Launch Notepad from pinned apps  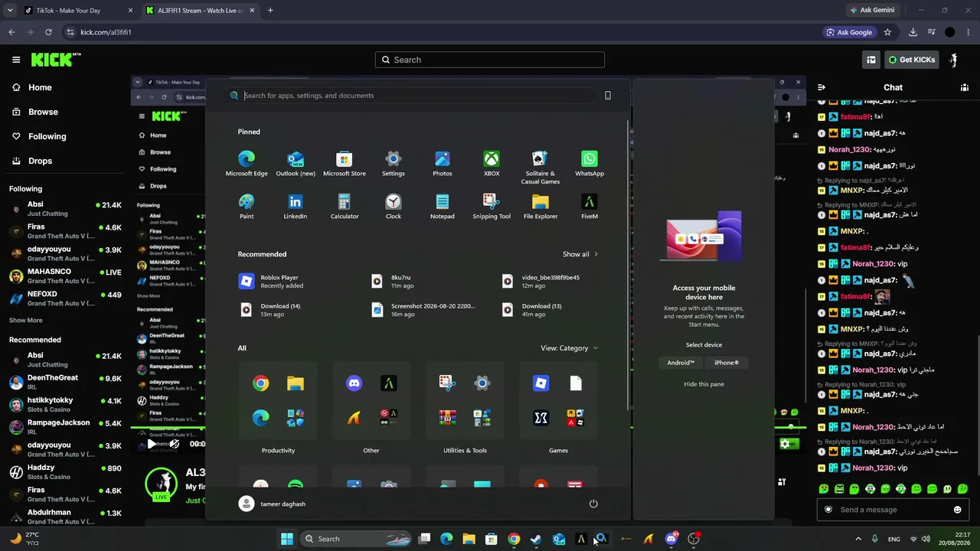[x=443, y=207]
